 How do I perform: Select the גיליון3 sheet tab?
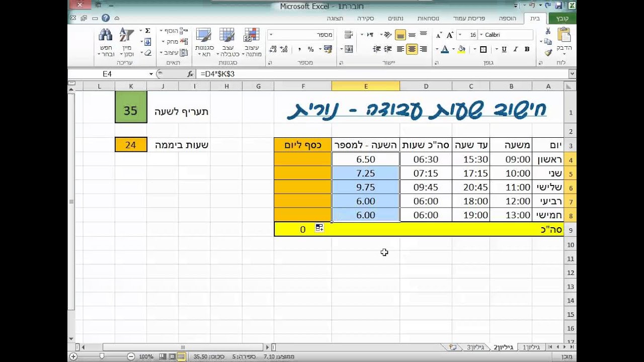475,347
